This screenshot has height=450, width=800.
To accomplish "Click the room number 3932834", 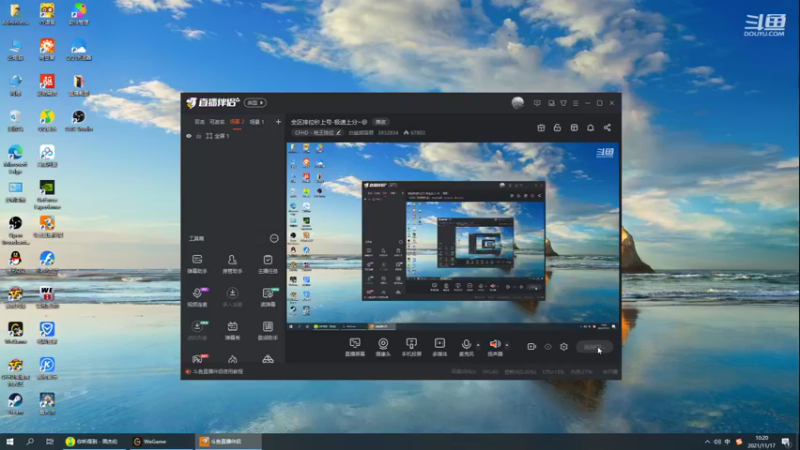I will 388,133.
